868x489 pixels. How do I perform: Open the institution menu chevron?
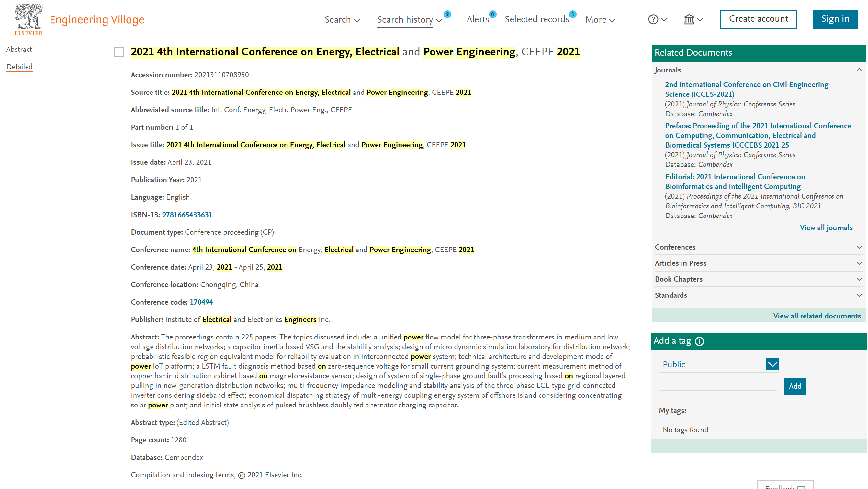point(700,19)
